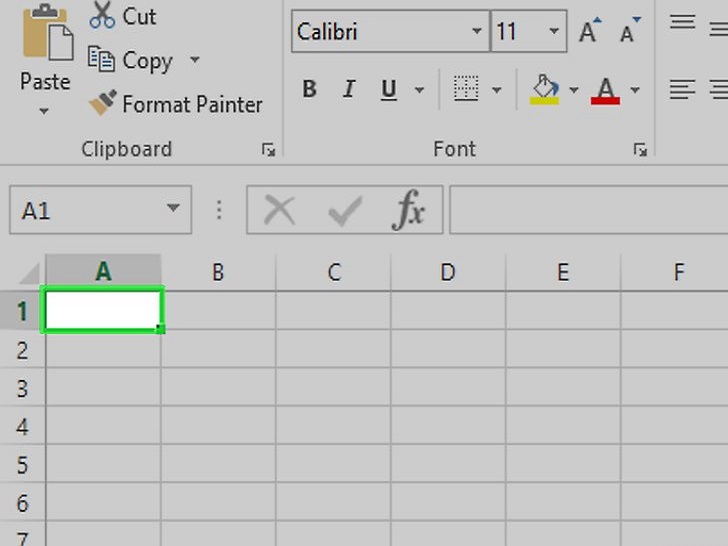Viewport: 728px width, 546px height.
Task: Increase font size with the larger A
Action: click(x=590, y=31)
